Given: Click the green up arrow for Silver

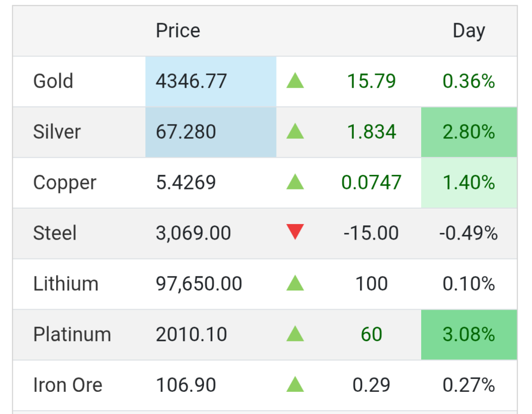Looking at the screenshot, I should (x=295, y=131).
